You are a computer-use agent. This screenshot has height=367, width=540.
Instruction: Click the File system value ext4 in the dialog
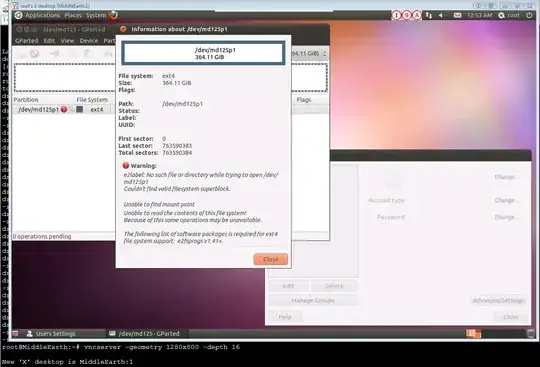[168, 76]
